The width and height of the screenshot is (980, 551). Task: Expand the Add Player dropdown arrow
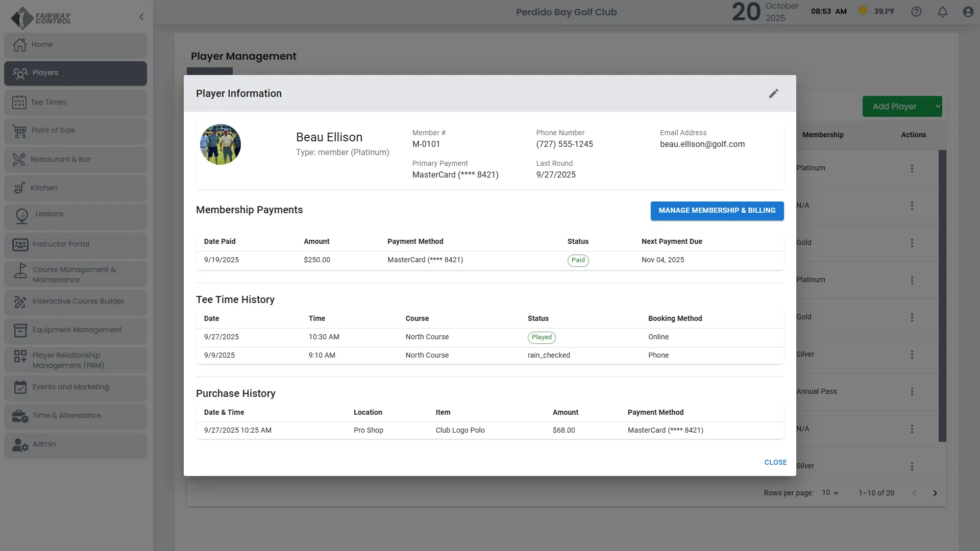coord(938,106)
